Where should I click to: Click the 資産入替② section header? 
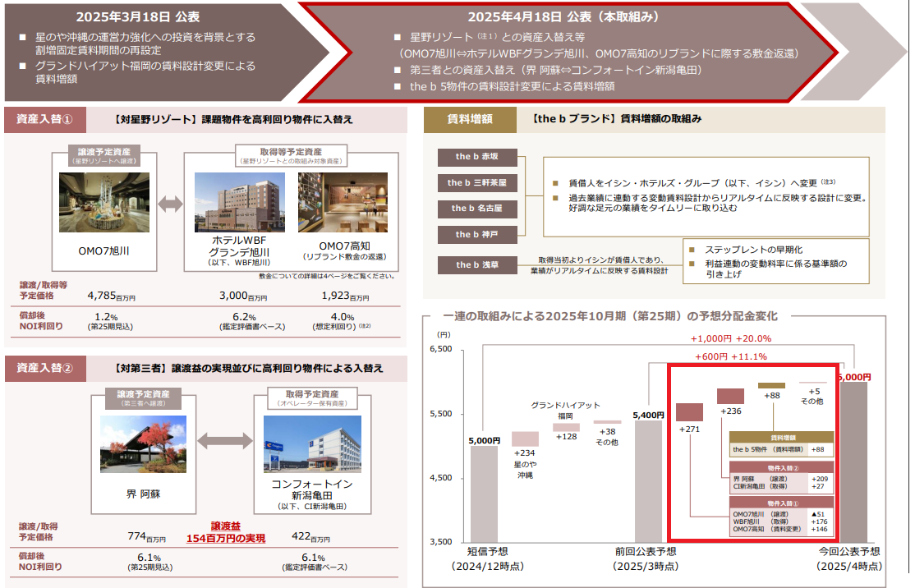45,369
